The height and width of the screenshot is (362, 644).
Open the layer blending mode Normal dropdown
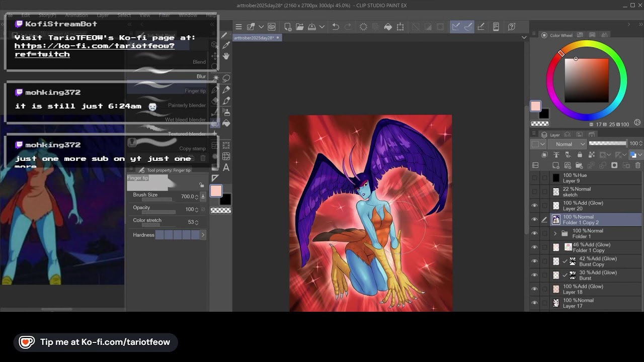[567, 144]
